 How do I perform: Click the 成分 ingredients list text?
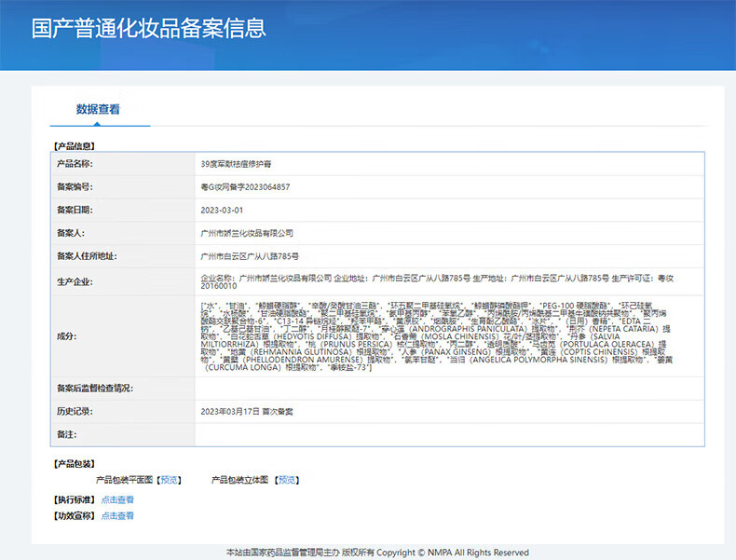[437, 336]
